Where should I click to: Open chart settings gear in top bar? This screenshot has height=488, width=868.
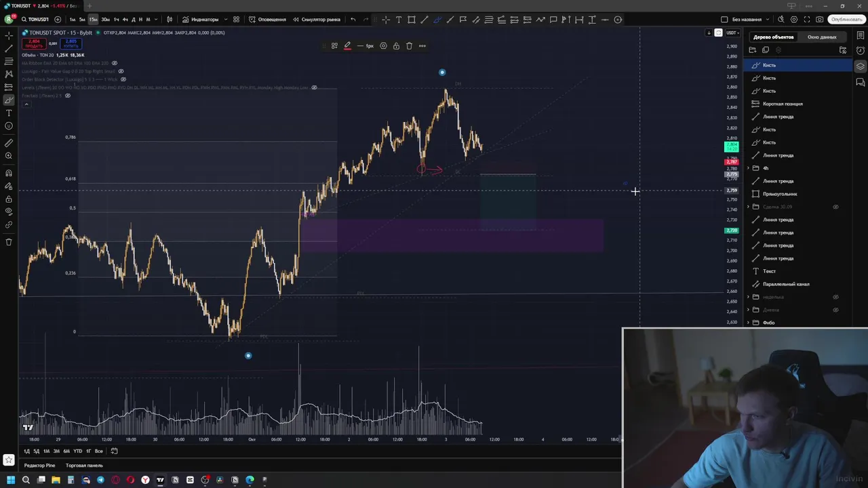coord(794,20)
